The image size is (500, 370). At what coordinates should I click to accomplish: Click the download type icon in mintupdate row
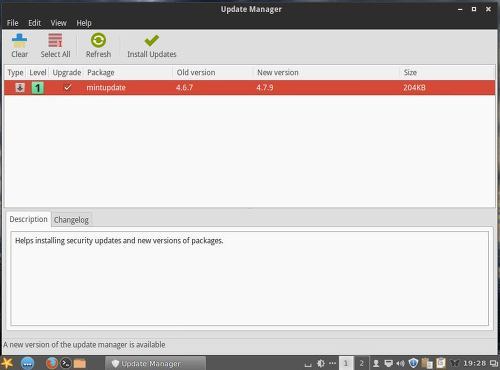(x=20, y=88)
